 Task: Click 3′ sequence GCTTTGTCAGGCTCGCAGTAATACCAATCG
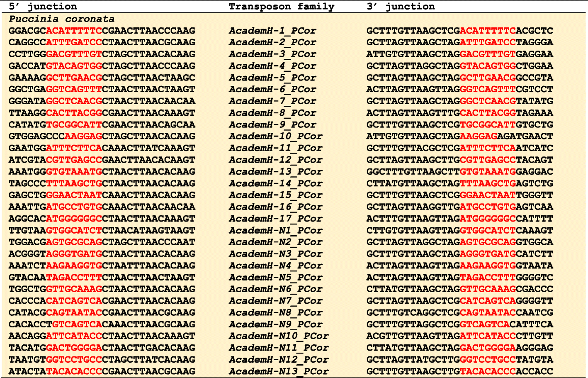(460, 312)
